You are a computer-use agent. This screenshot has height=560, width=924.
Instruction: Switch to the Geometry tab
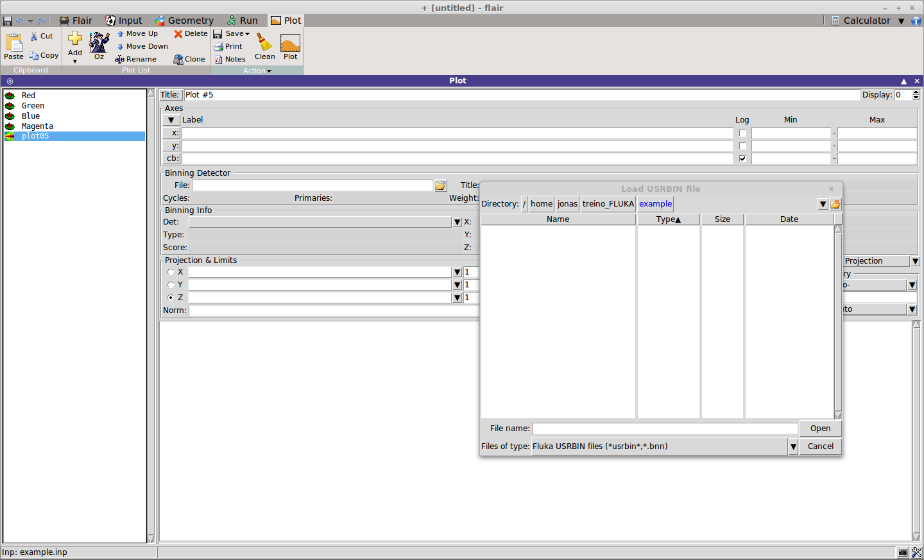184,21
